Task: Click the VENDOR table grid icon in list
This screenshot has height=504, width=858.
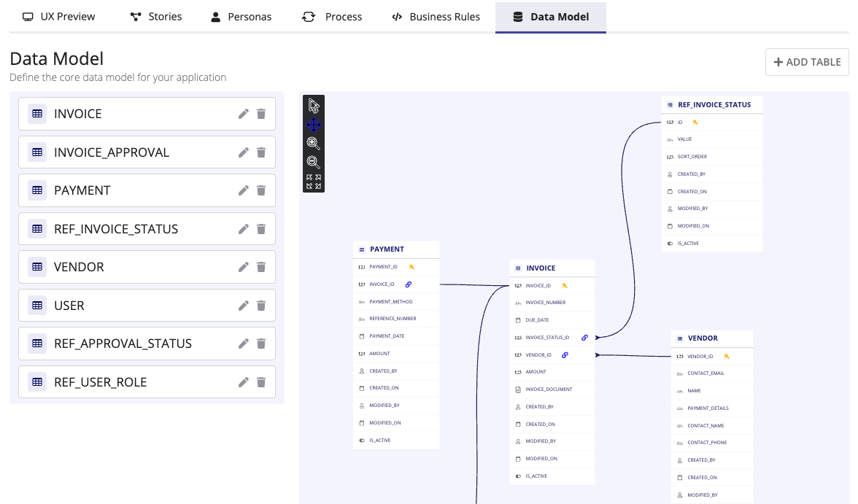Action: (x=37, y=267)
